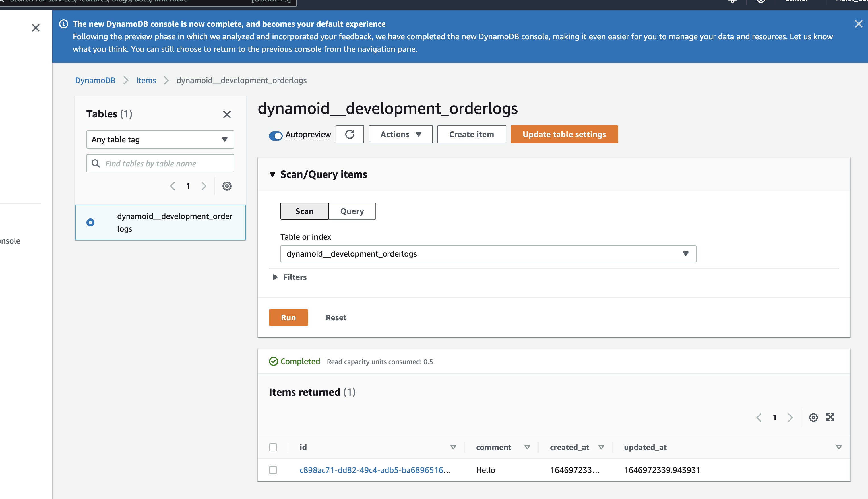Toggle the Autopreview switch

tap(275, 136)
